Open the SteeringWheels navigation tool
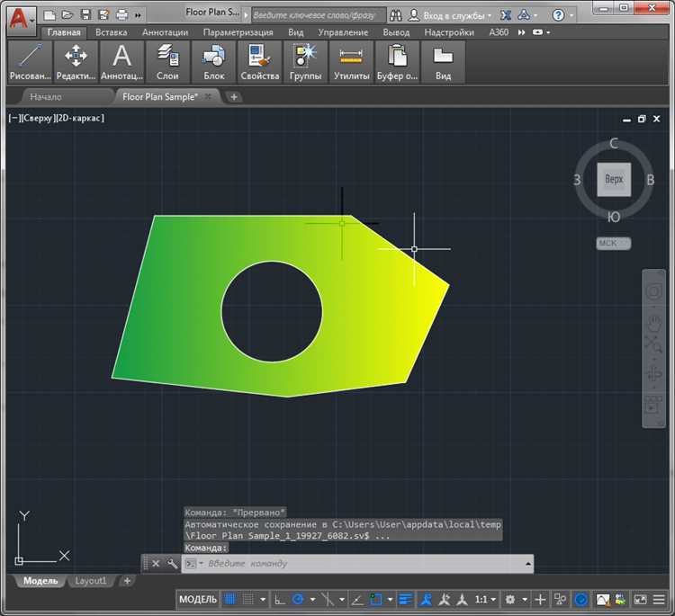This screenshot has height=616, width=675. 653,291
